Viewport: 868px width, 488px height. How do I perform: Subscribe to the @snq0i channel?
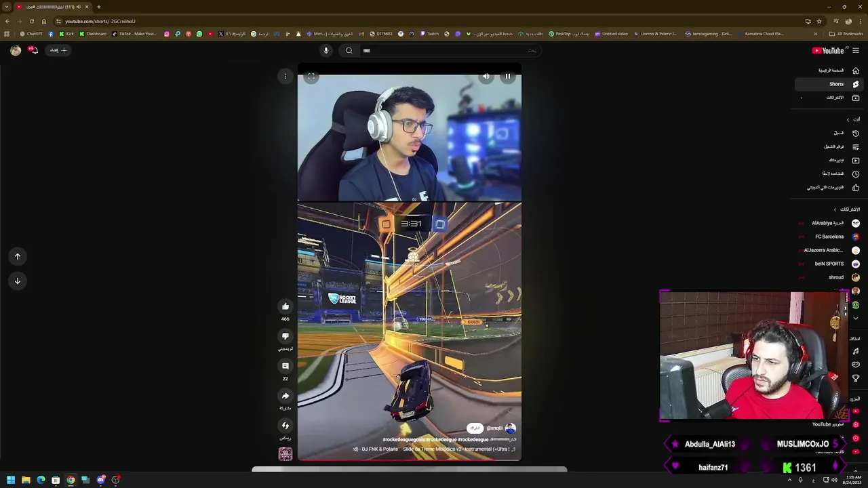pyautogui.click(x=475, y=428)
